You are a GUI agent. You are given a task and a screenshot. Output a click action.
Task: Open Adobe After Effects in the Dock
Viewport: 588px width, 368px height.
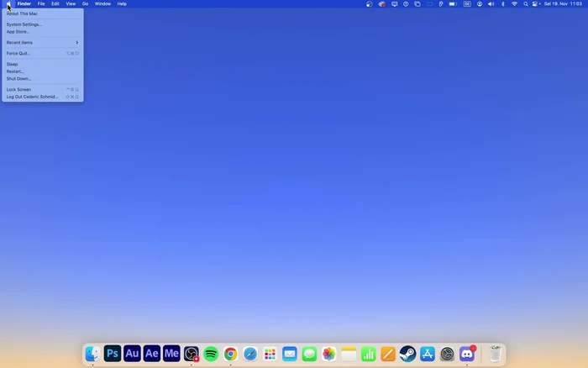[151, 354]
